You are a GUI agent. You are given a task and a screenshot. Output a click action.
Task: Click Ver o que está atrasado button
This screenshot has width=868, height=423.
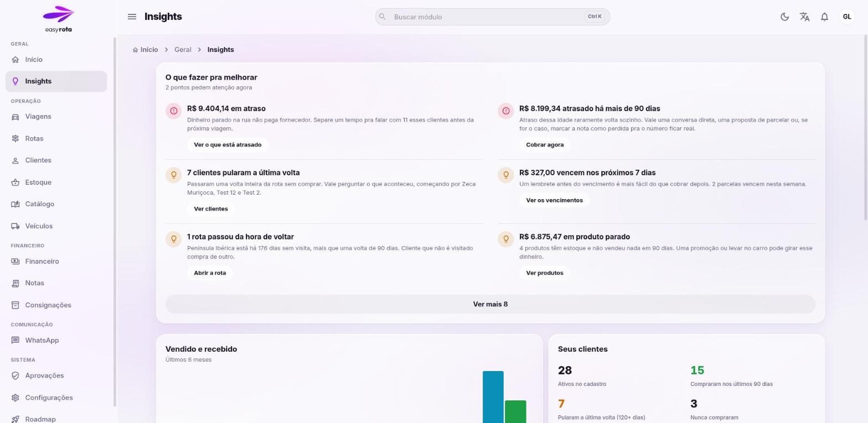point(228,145)
